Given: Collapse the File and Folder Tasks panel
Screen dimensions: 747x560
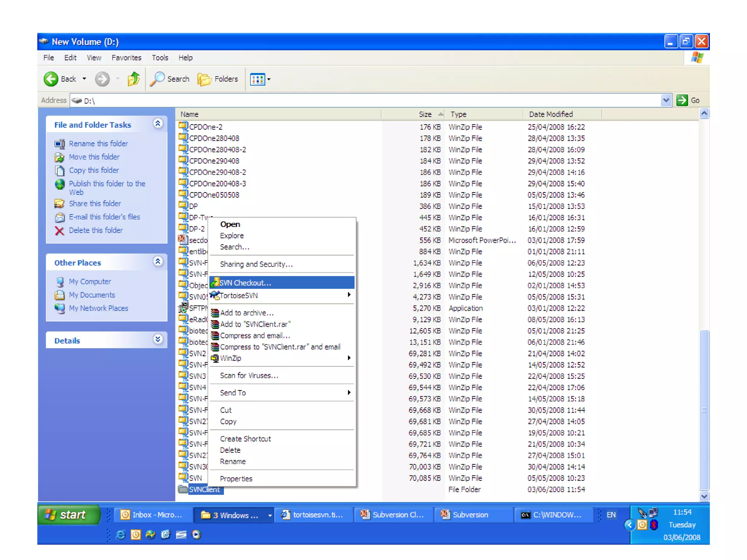Looking at the screenshot, I should pos(158,124).
